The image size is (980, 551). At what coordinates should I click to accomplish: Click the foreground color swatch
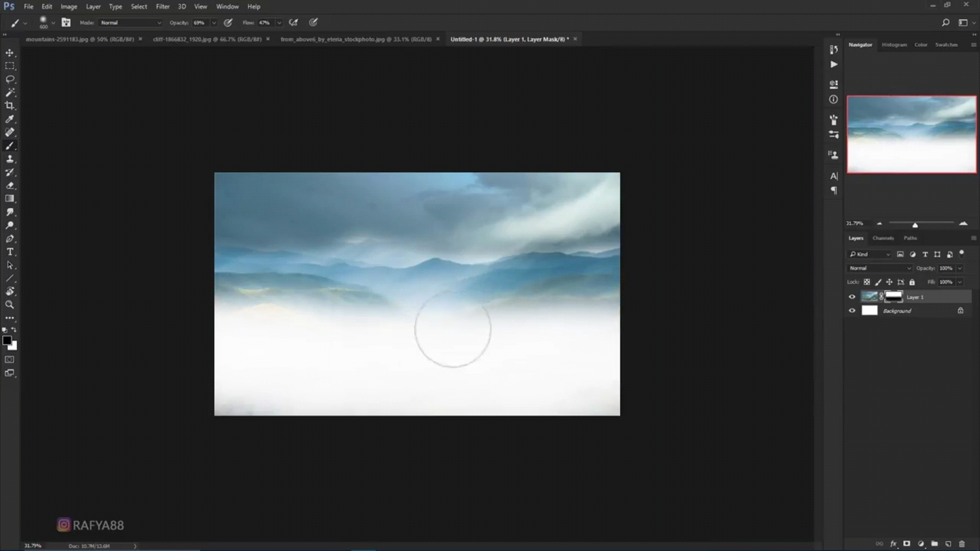tap(7, 341)
